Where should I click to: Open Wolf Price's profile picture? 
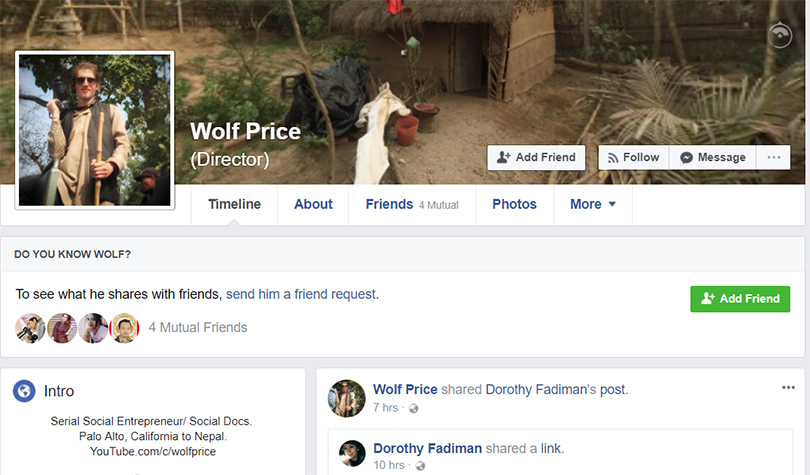point(95,130)
